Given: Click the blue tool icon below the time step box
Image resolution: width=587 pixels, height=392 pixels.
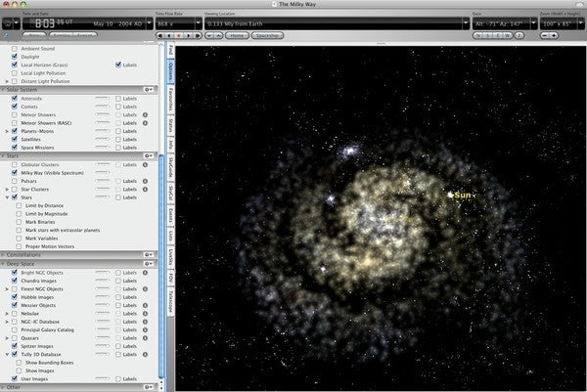Looking at the screenshot, I should tap(6, 35).
